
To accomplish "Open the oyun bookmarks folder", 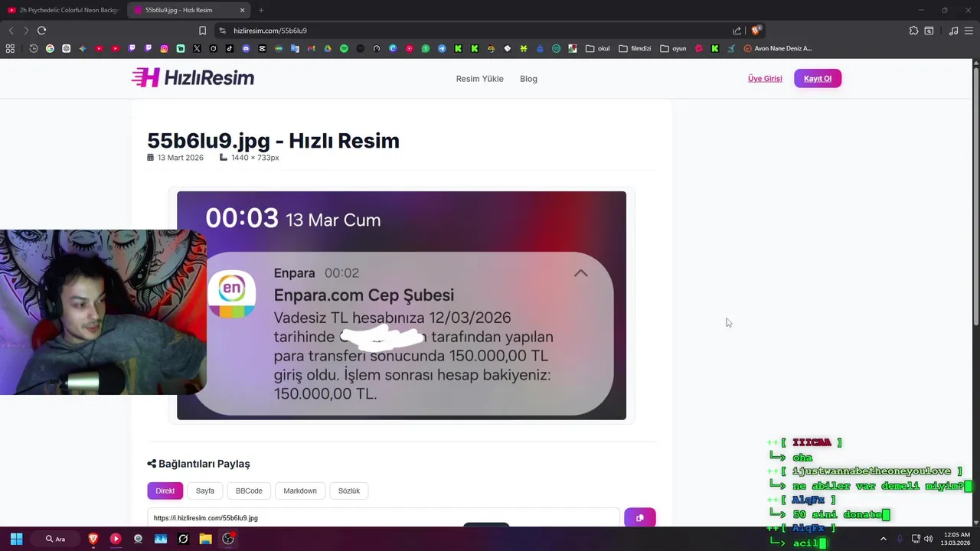I will 673,48.
